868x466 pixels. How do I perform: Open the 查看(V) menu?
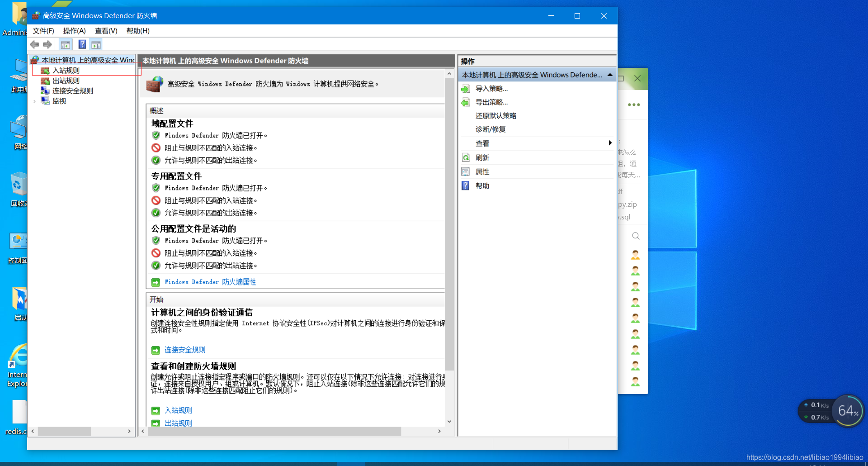coord(106,31)
